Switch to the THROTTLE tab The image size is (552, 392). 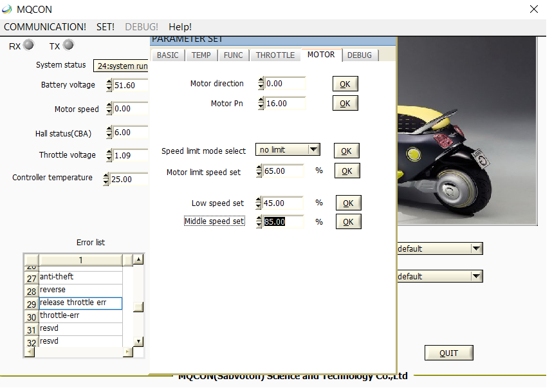(275, 55)
